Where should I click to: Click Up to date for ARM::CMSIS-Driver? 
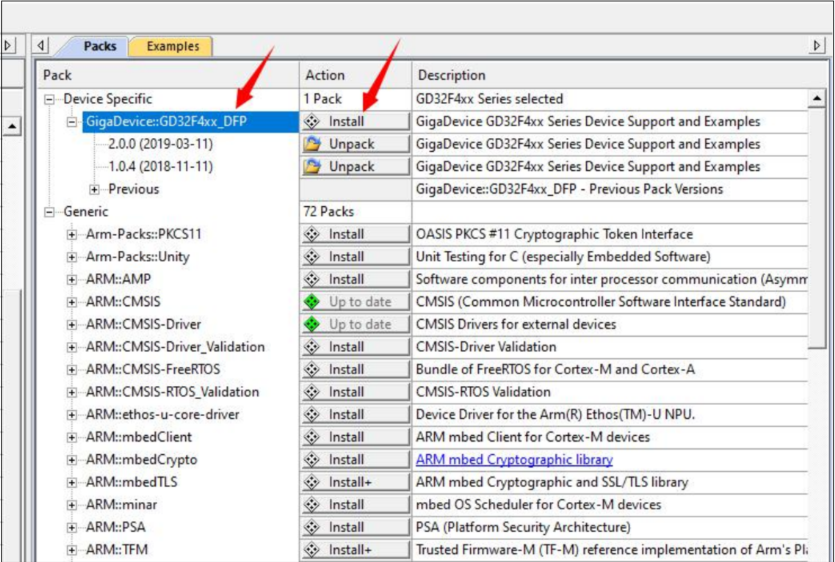pos(356,324)
